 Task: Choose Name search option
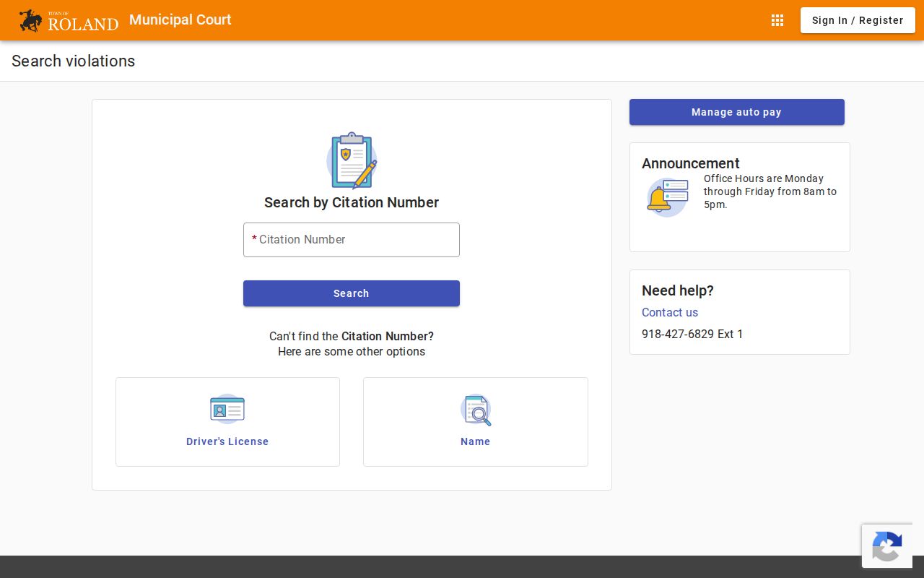tap(476, 422)
